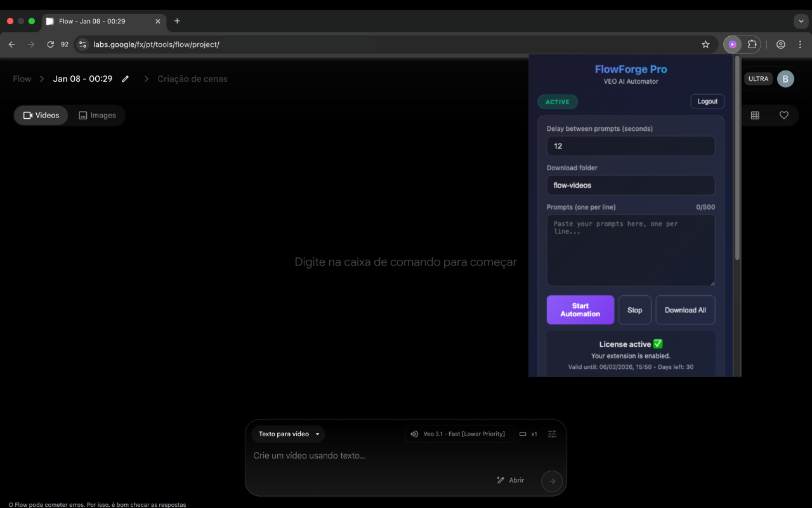This screenshot has width=812, height=508.
Task: Click the ACTIVE status badge
Action: (x=558, y=102)
